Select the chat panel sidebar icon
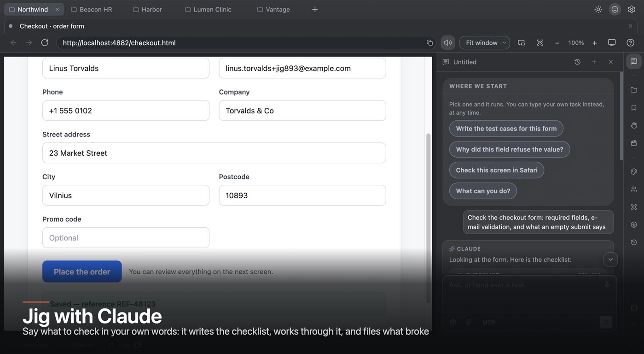The height and width of the screenshot is (354, 644). click(634, 61)
